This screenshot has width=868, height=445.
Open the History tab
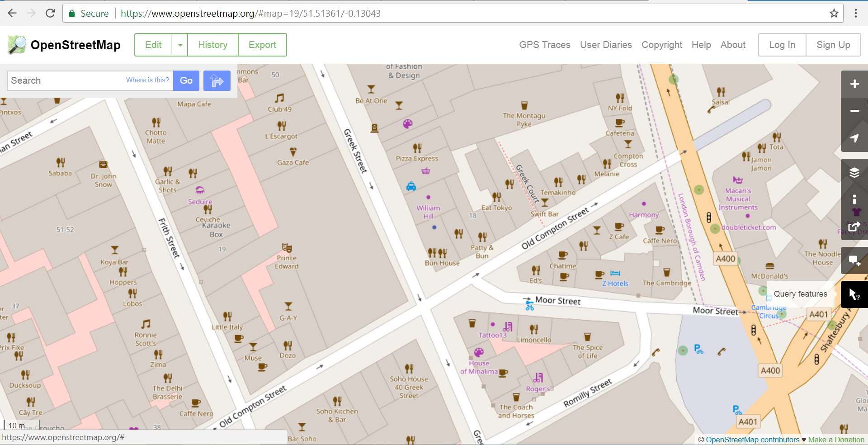click(212, 45)
